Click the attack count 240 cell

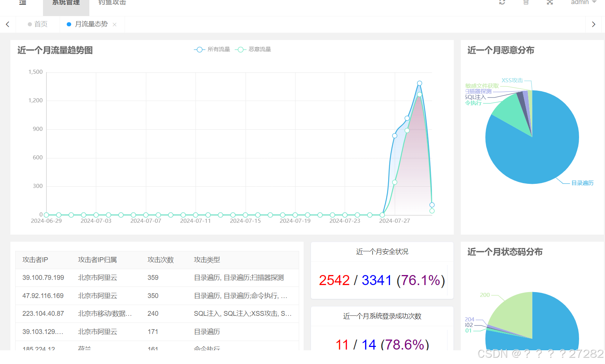[153, 314]
